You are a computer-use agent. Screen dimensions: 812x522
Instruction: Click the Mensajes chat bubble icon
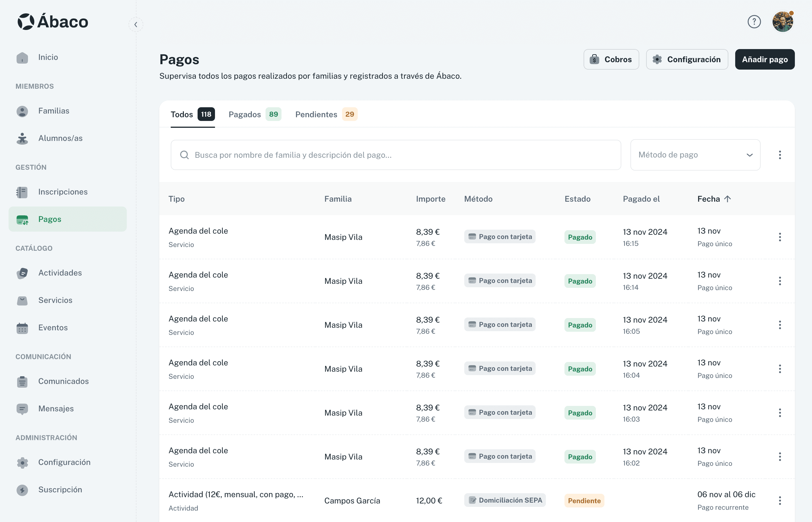[22, 409]
